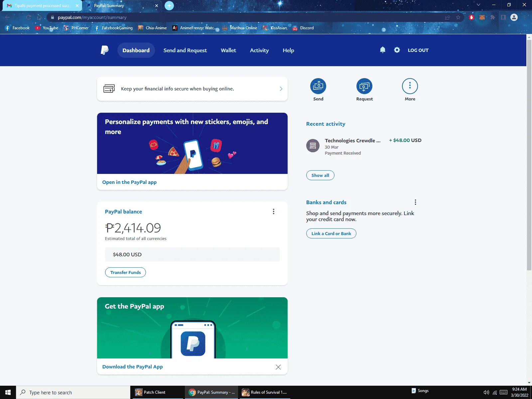
Task: Log out of PayPal
Action: (x=418, y=50)
